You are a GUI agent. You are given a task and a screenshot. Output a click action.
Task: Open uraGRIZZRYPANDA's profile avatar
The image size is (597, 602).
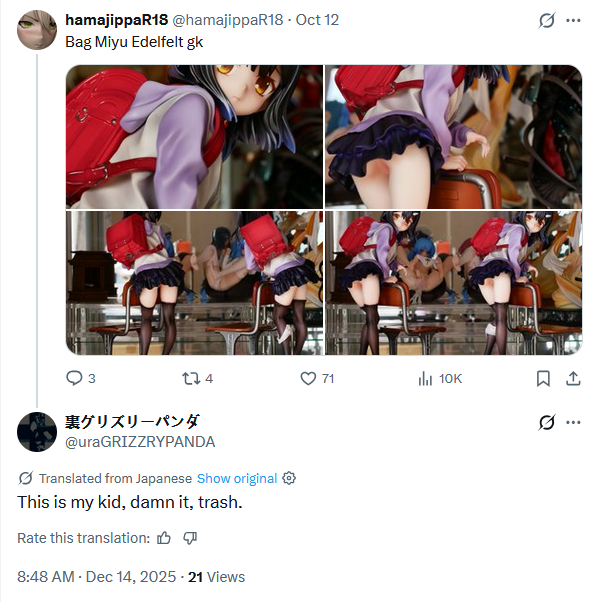tap(37, 432)
